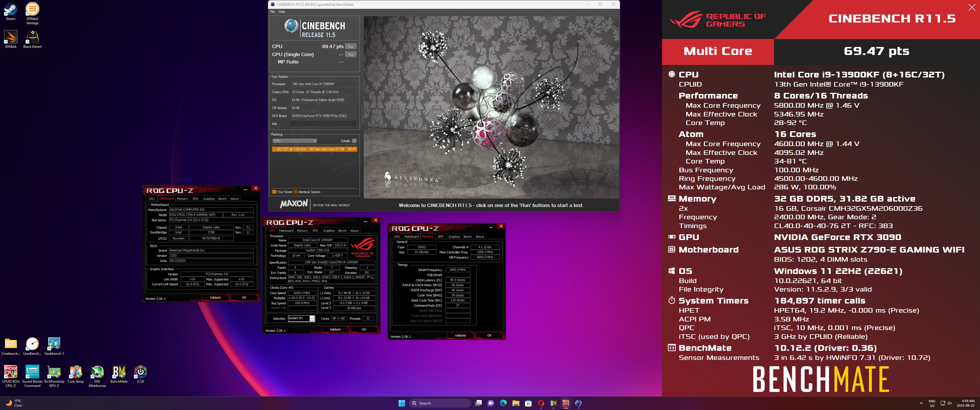Switch to Cinebench via its taskbar icon

(579, 403)
